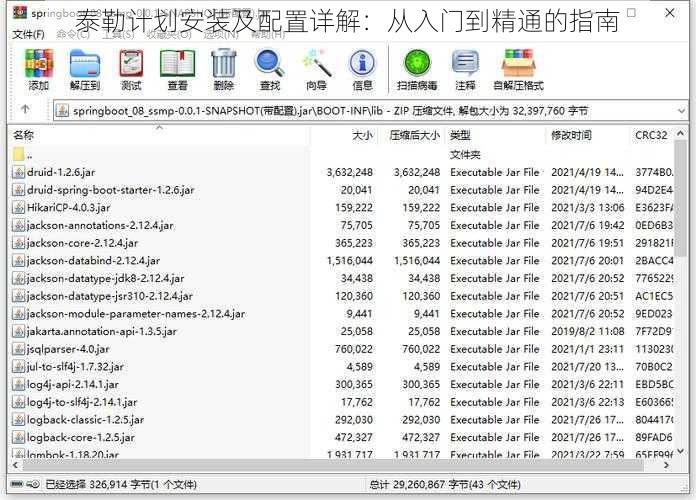Viewport: 696px width, 500px height.
Task: Click size value 3,632,248 of druid-1.2.6.jar
Action: point(350,172)
